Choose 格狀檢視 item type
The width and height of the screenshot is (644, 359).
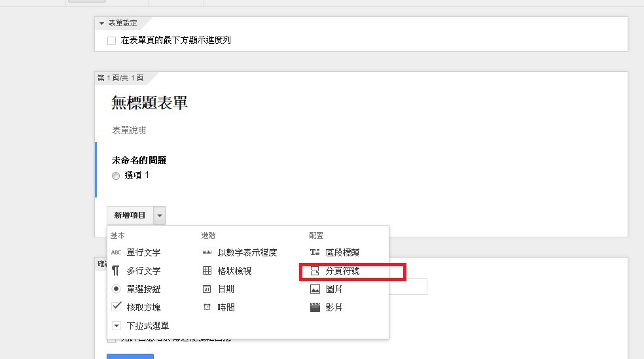click(x=234, y=271)
